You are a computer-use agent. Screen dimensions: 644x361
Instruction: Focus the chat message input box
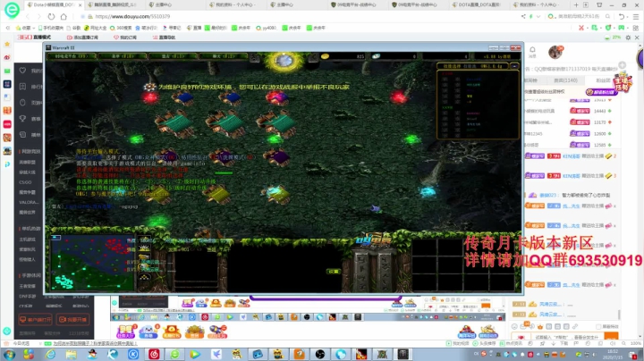(x=569, y=337)
